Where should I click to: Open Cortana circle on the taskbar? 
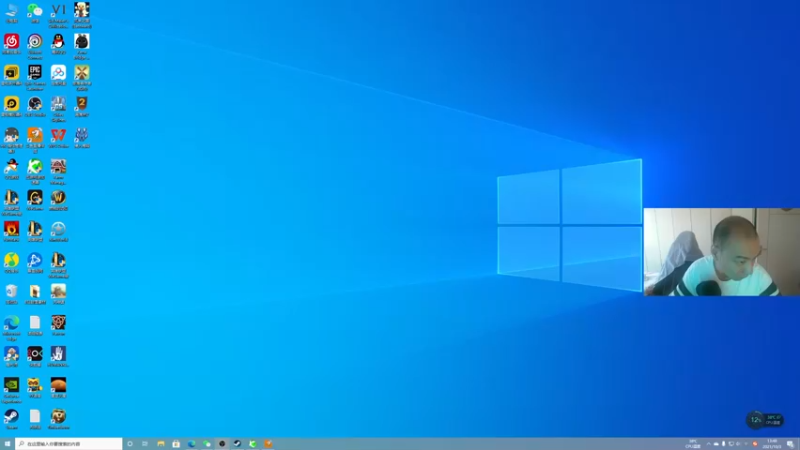[x=130, y=444]
